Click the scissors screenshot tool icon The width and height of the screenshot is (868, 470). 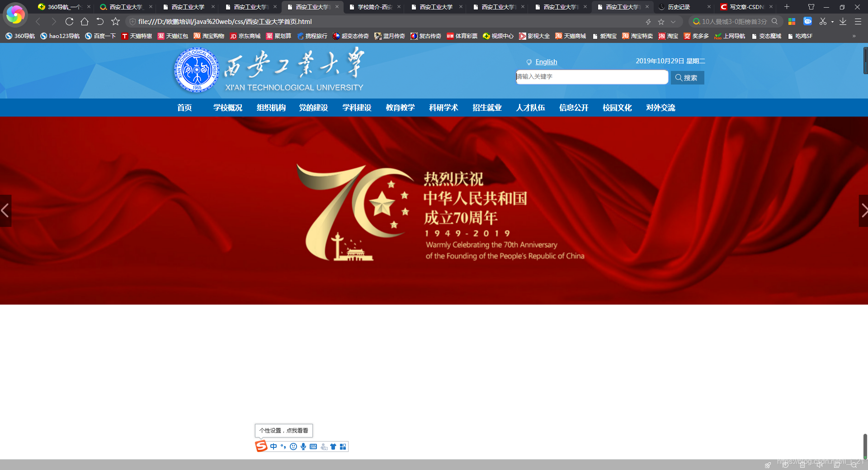click(823, 21)
